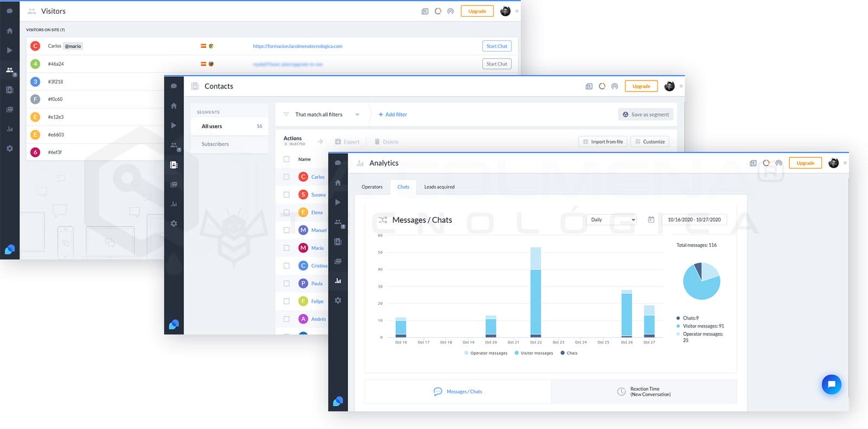Viewport: 868px width, 429px height.
Task: Check the box for contact Carlos
Action: (x=286, y=177)
